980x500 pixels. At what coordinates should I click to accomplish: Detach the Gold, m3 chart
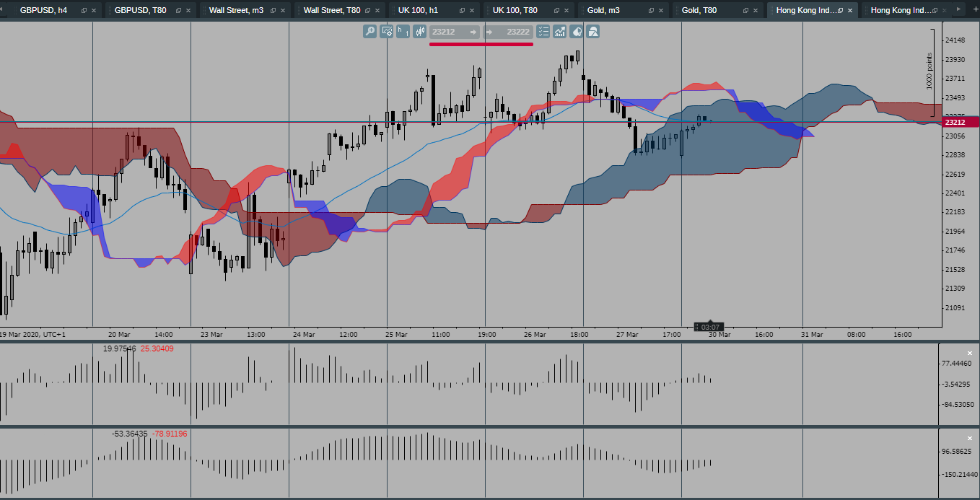[651, 11]
